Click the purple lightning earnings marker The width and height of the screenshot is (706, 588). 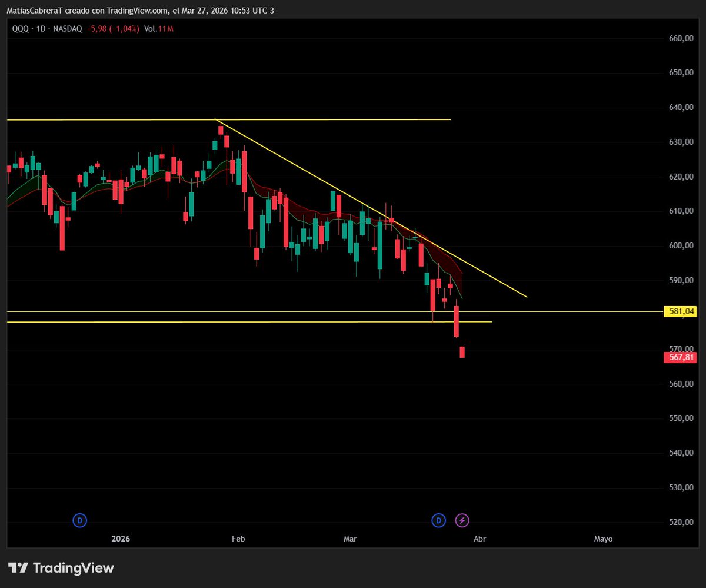tap(463, 520)
